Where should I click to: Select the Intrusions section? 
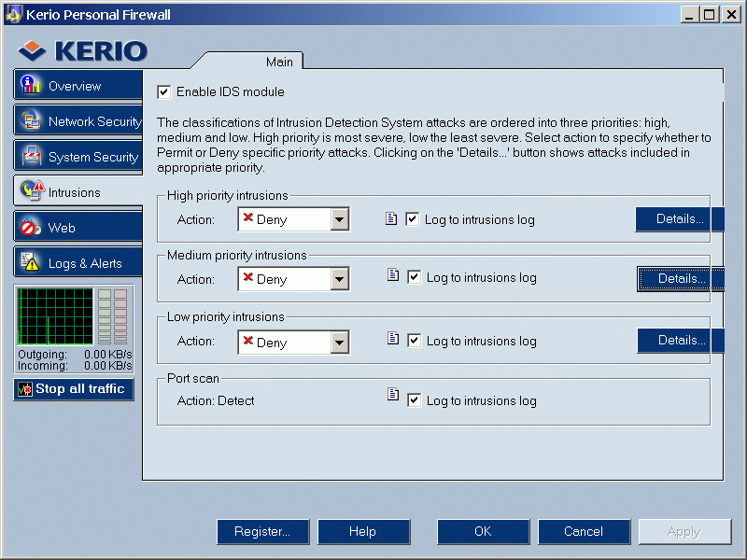click(x=78, y=191)
